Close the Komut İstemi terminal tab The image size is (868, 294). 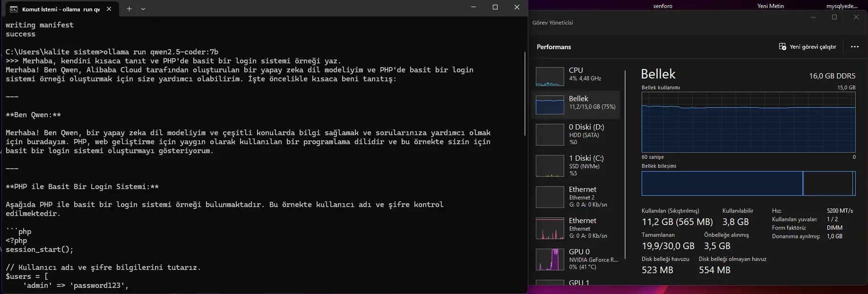(x=109, y=9)
